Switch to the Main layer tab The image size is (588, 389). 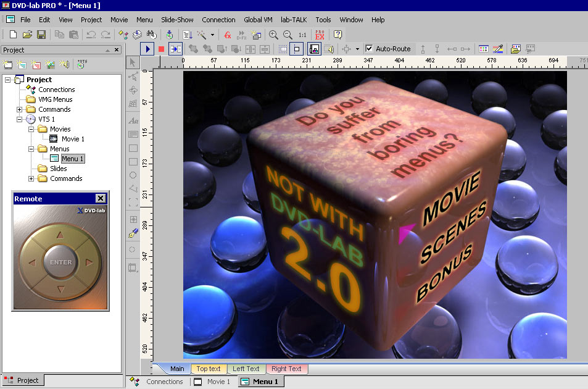pyautogui.click(x=177, y=369)
